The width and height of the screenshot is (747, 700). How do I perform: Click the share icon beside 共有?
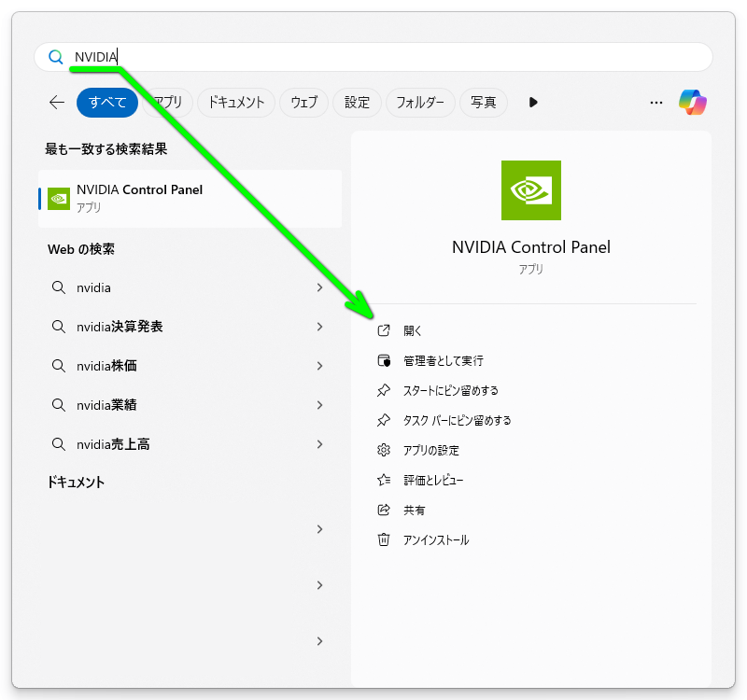[x=384, y=510]
